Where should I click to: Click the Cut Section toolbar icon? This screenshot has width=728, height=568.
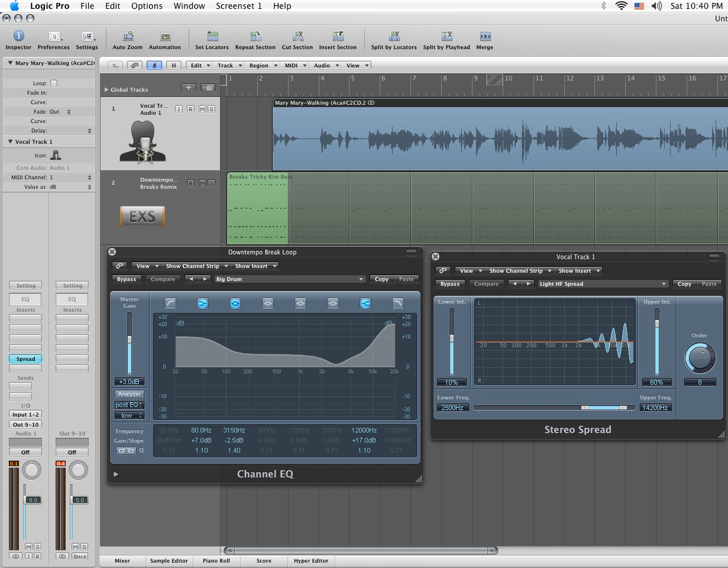[x=297, y=37]
